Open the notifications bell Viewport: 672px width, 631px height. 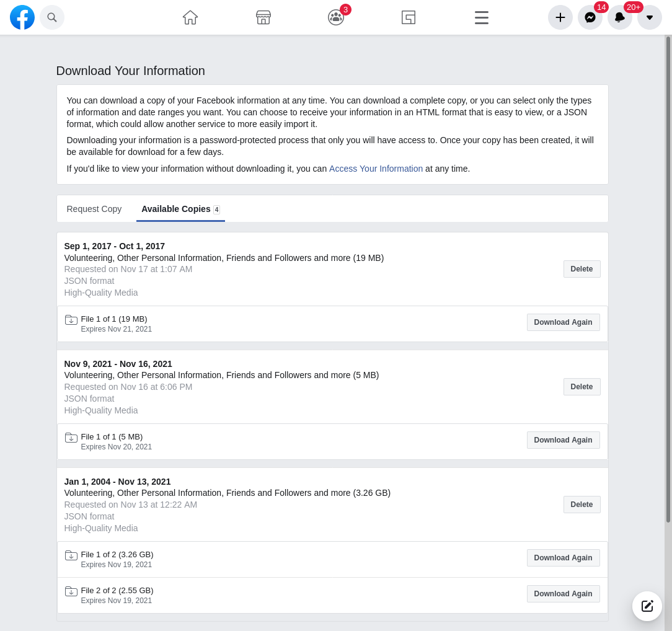coord(620,17)
